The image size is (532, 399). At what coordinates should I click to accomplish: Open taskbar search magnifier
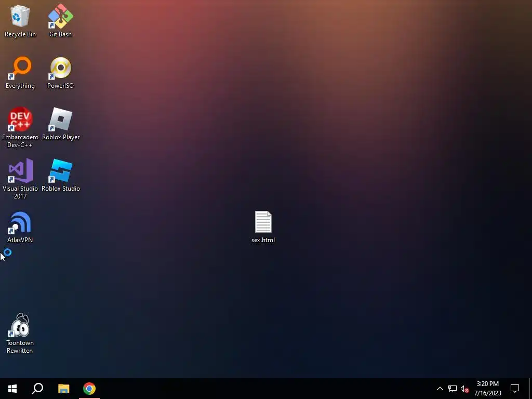[x=37, y=389]
